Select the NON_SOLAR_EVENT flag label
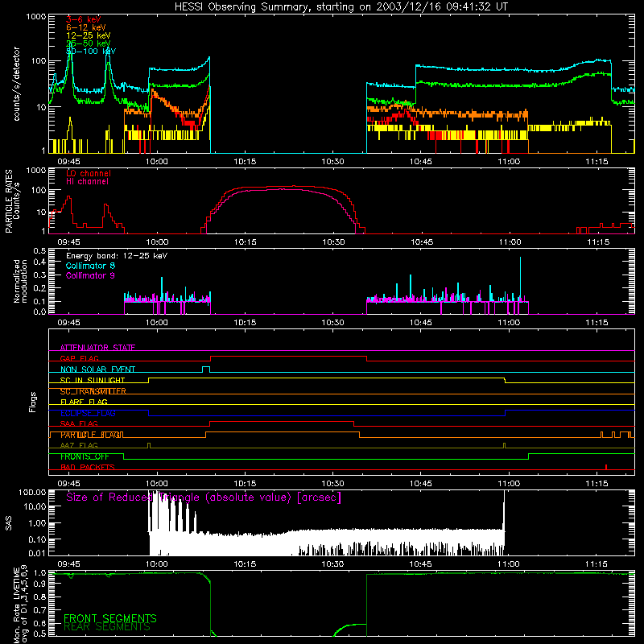 97,369
